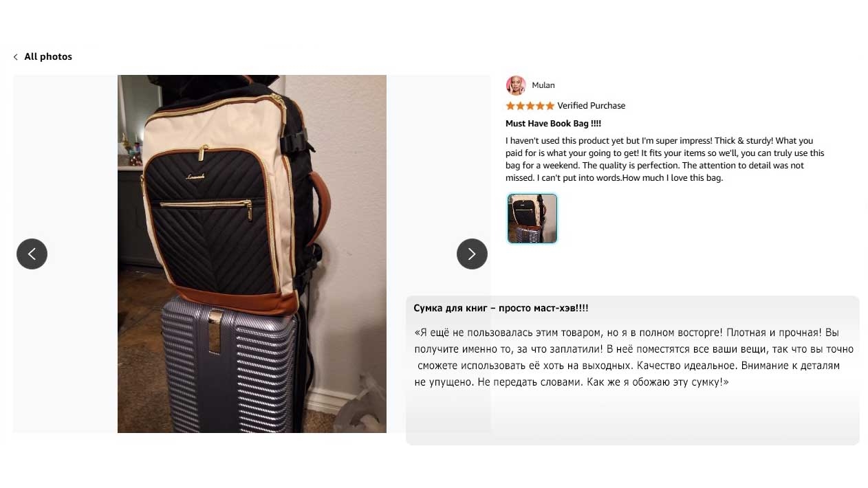The width and height of the screenshot is (868, 488).
Task: Open the All photos link
Action: coord(48,56)
